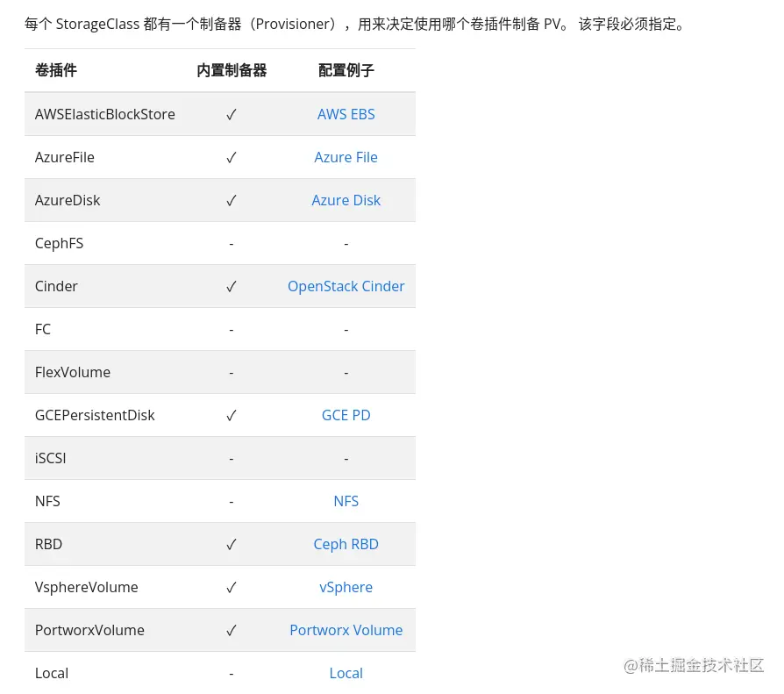Select the GCEPersistentDisk plugin name
Viewport: 784px width, 694px height.
tap(95, 415)
